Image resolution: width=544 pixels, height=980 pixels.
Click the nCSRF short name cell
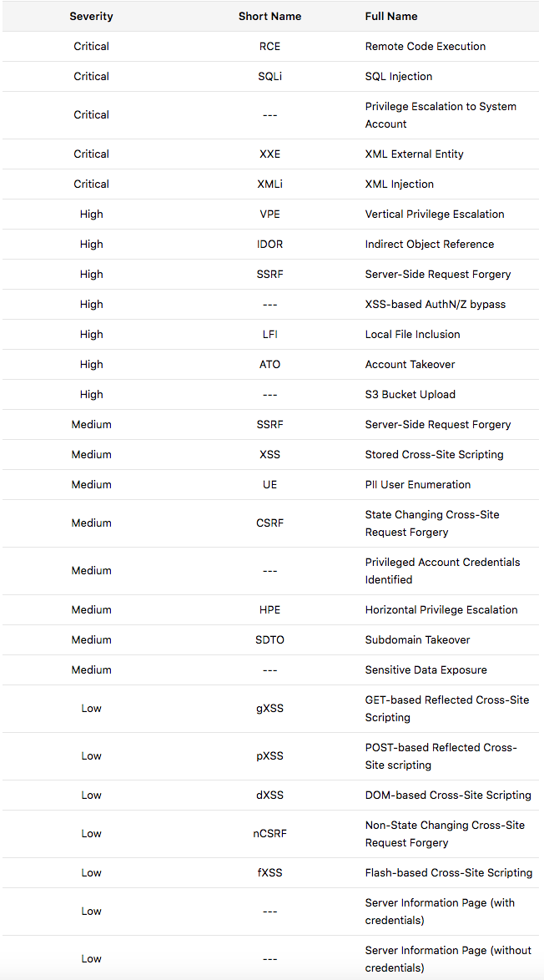tap(269, 833)
